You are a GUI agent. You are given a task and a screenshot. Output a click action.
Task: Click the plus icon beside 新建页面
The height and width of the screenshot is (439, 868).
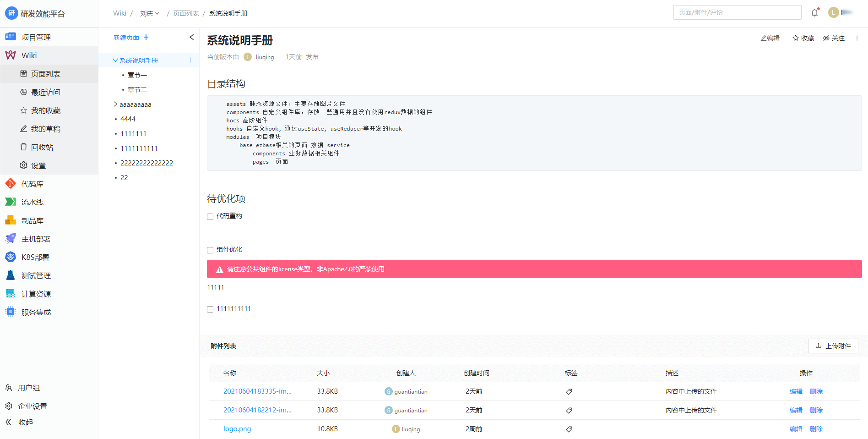pos(146,37)
